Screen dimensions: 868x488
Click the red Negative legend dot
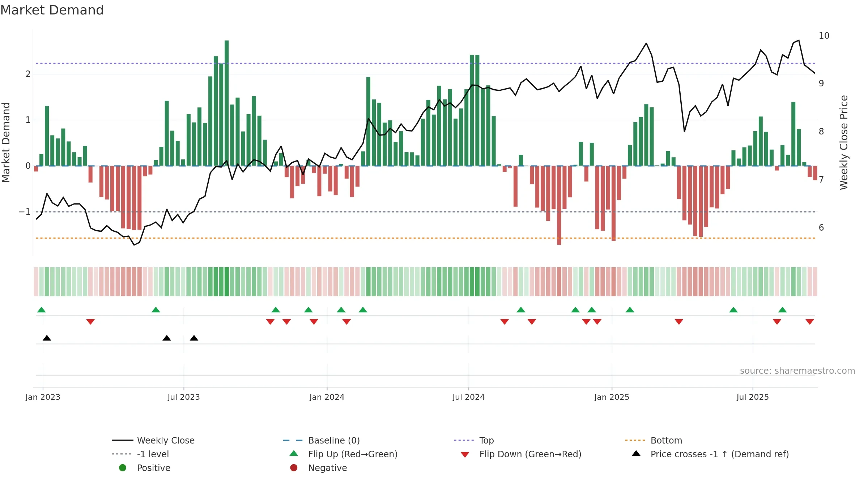(294, 468)
